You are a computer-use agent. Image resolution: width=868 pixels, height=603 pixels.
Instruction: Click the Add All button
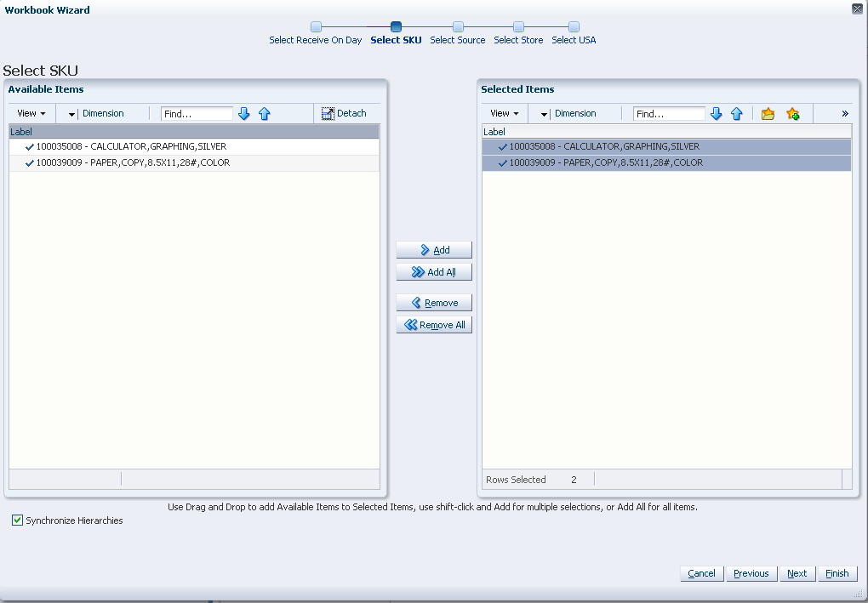coord(434,272)
